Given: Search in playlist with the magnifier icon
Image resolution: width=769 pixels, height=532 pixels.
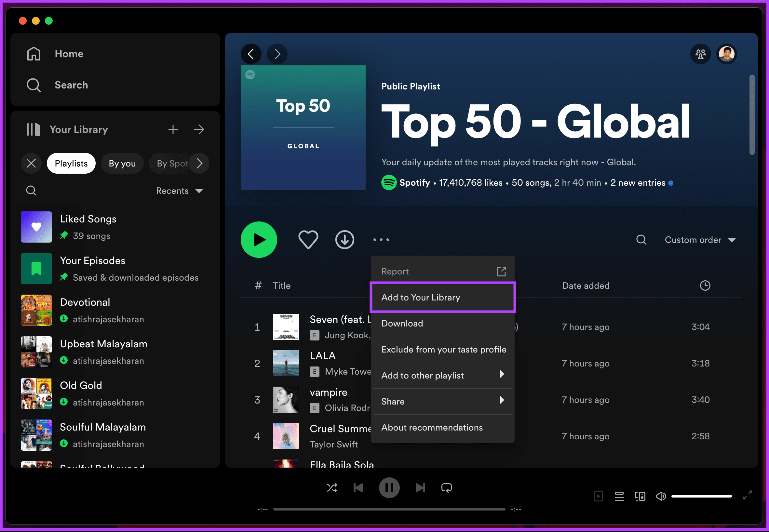Looking at the screenshot, I should 641,240.
